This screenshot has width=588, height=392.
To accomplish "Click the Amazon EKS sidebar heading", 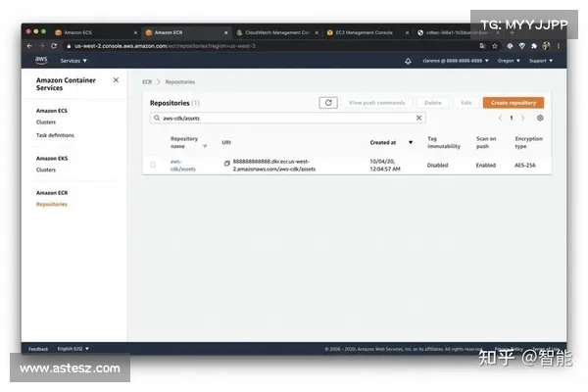I will [52, 159].
